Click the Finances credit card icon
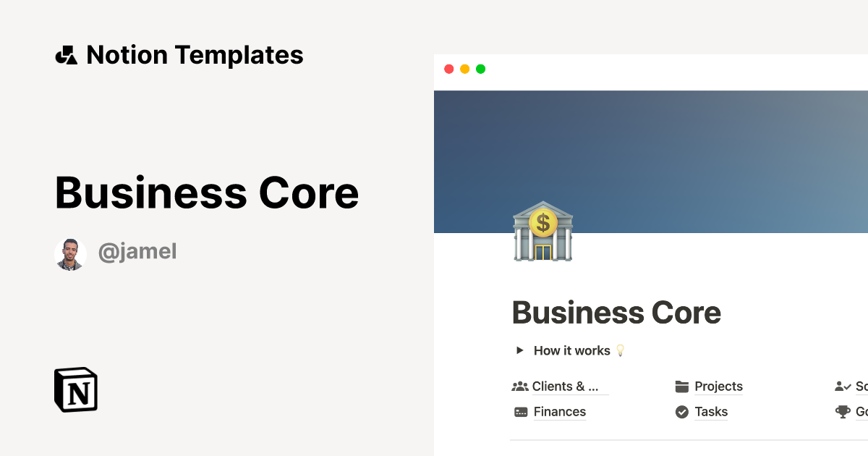 click(519, 411)
